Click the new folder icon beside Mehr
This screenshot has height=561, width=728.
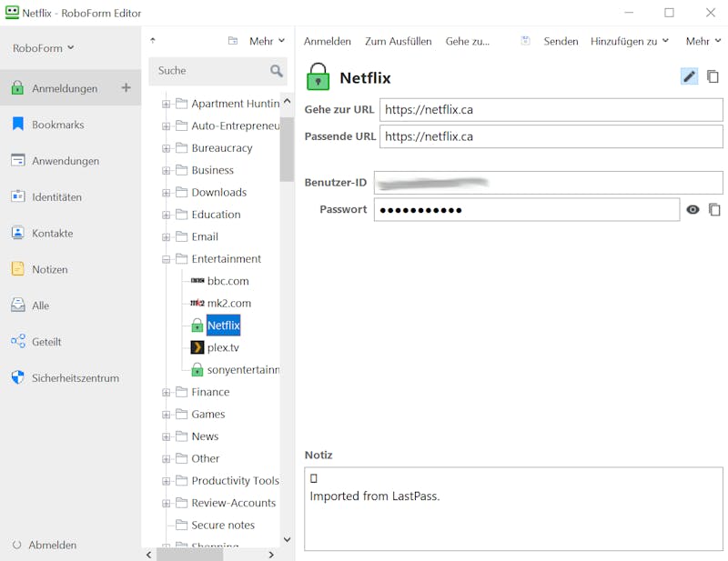[x=233, y=41]
